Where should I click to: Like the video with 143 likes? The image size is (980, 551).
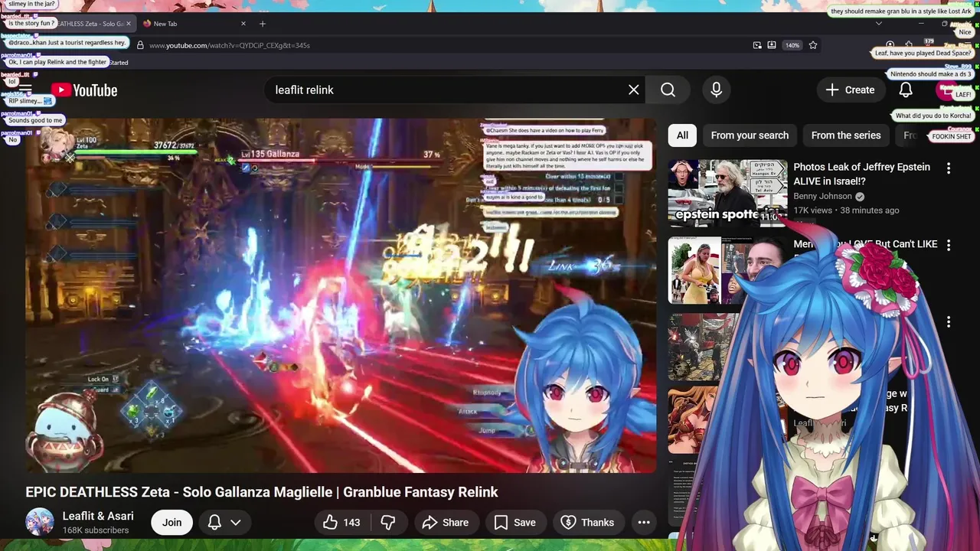pos(342,522)
